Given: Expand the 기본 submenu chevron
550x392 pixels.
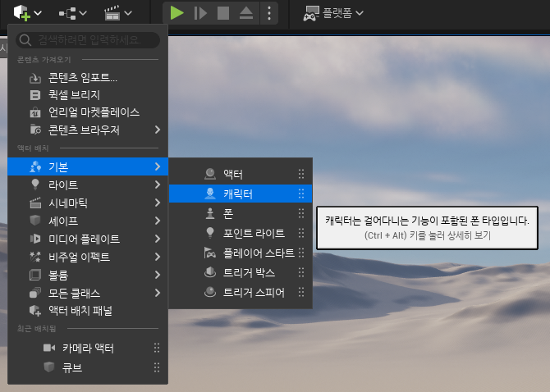Looking at the screenshot, I should click(158, 166).
